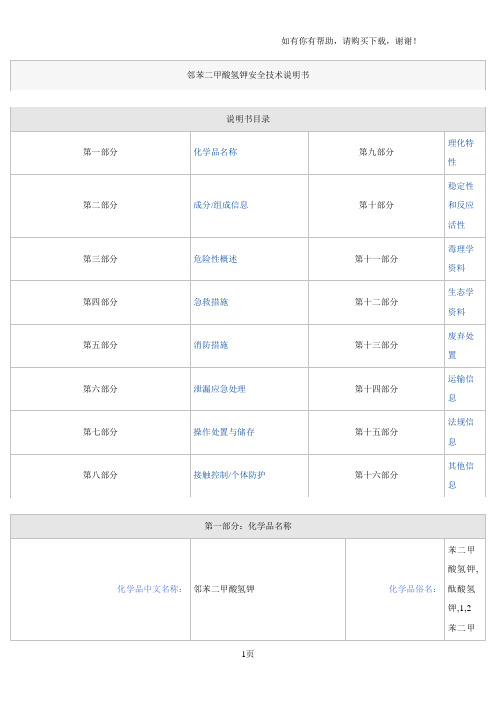
Task: Click the 邻苯二甲酸氢钾安全技术说明书 title
Action: tap(248, 75)
